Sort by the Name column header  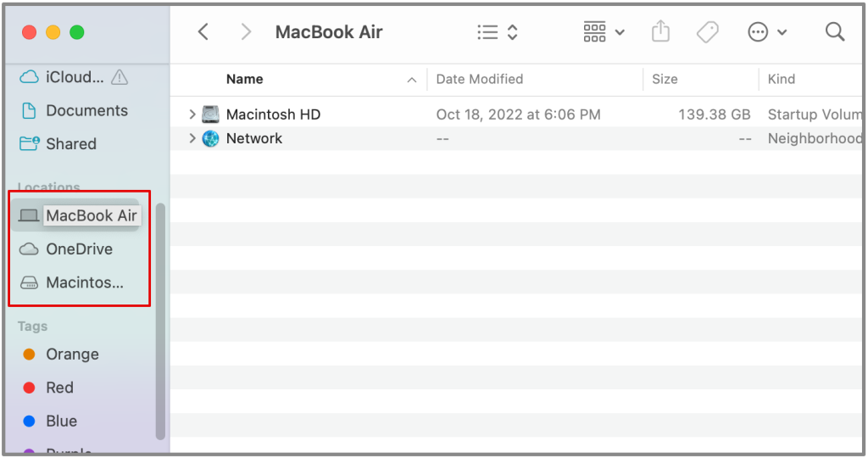coord(245,79)
